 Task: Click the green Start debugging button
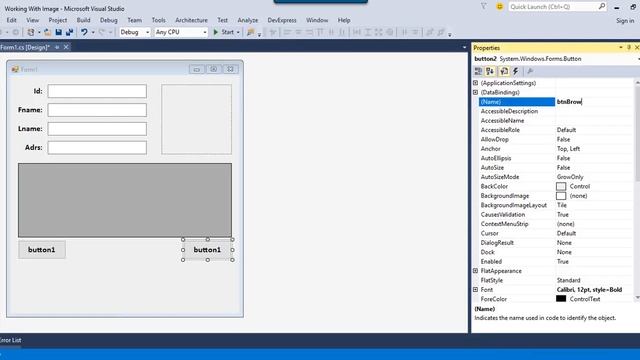[x=224, y=32]
